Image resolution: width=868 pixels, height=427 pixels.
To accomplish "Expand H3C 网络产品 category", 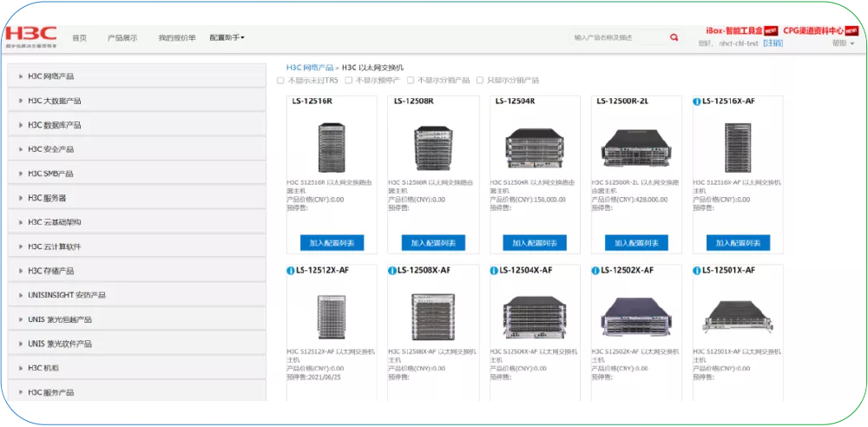I will pyautogui.click(x=137, y=76).
